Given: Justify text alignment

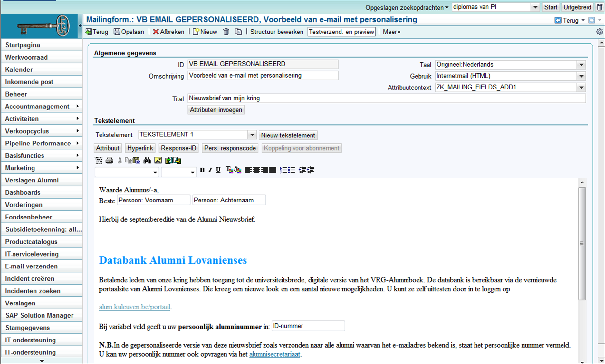Looking at the screenshot, I should tap(273, 170).
